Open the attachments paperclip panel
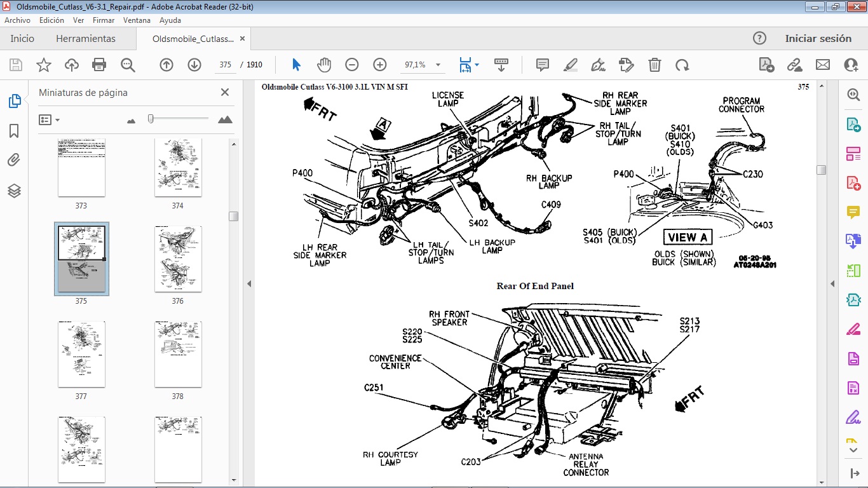This screenshot has height=488, width=868. [x=14, y=160]
